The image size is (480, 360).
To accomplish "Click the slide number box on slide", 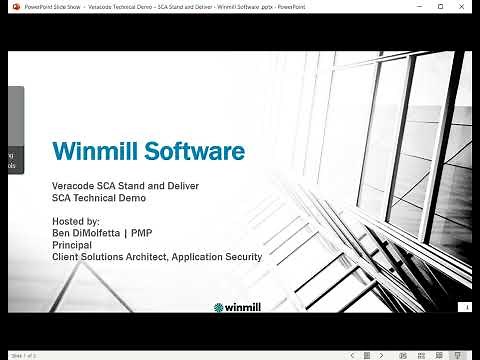I will (x=465, y=307).
